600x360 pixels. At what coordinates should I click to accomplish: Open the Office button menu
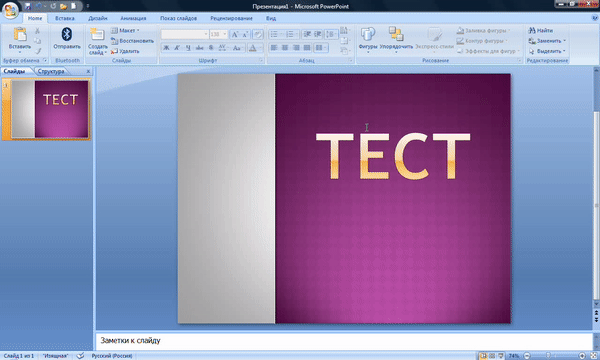coord(10,10)
